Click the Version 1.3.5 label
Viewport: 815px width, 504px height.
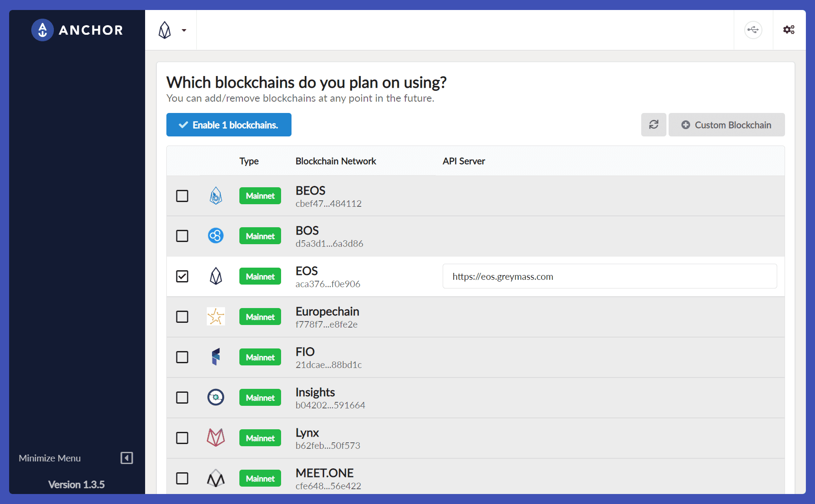point(76,484)
